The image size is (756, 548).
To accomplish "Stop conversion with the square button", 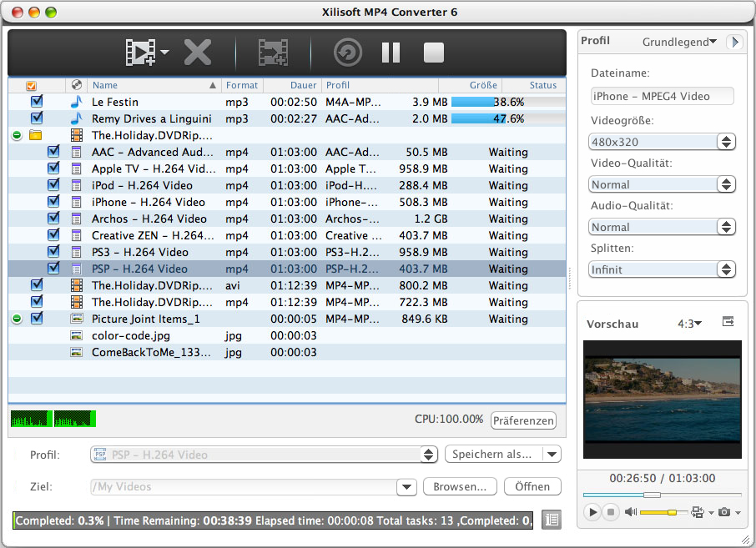I will pyautogui.click(x=434, y=52).
